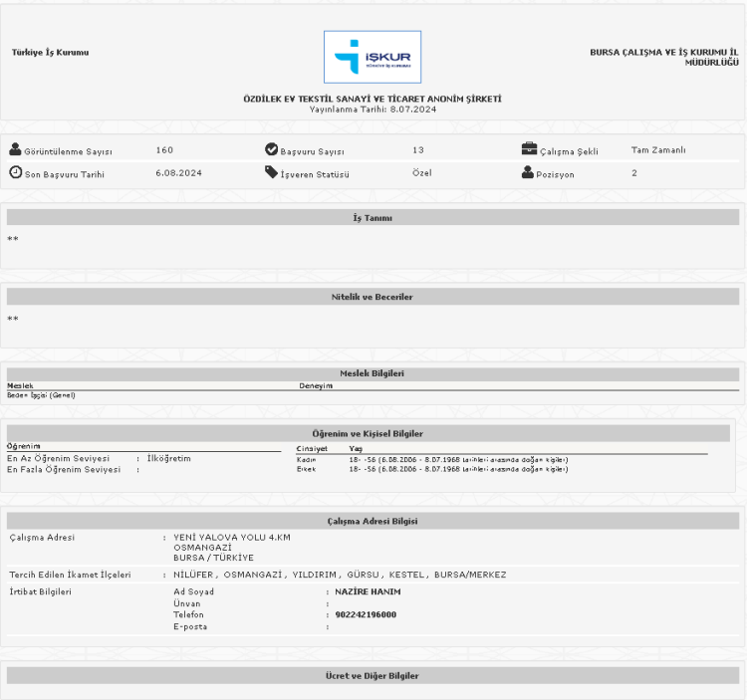
Task: Click the Çalışma Şekli briefcase icon
Action: click(x=529, y=150)
